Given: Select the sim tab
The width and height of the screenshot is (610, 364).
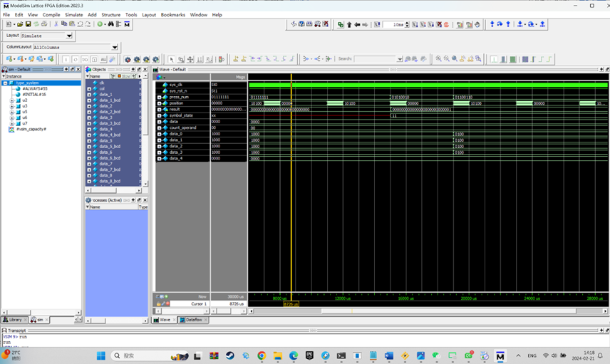Looking at the screenshot, I should (x=40, y=320).
